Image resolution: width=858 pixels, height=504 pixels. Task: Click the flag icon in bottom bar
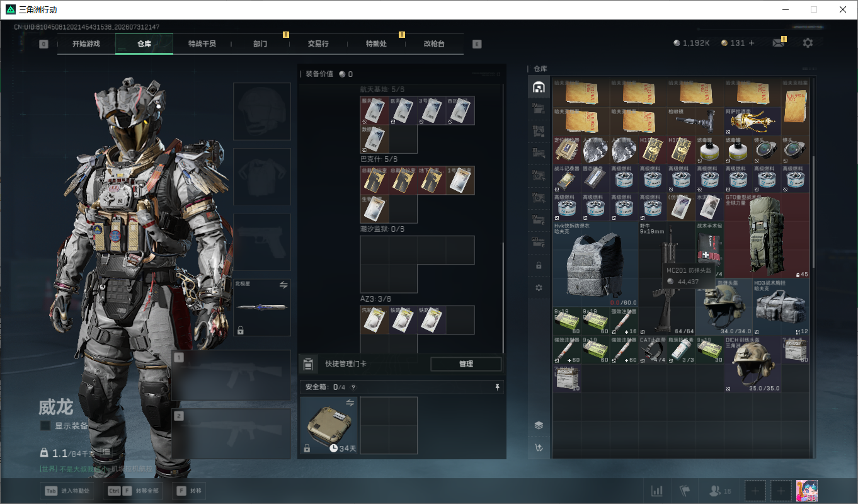pos(685,490)
